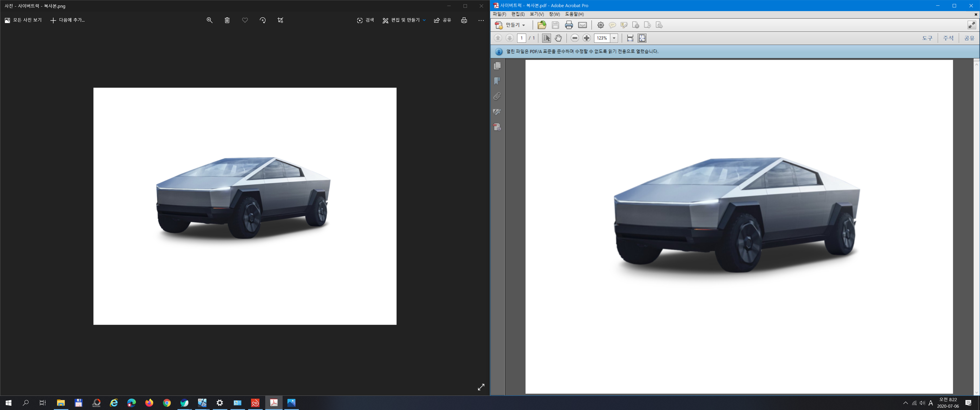
Task: Click the 도구 tools pane button
Action: [x=927, y=38]
